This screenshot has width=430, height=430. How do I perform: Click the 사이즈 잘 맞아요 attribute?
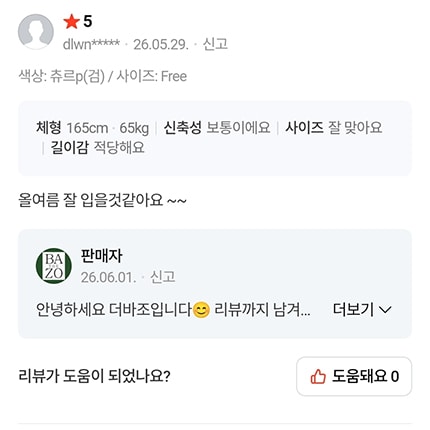tap(333, 128)
